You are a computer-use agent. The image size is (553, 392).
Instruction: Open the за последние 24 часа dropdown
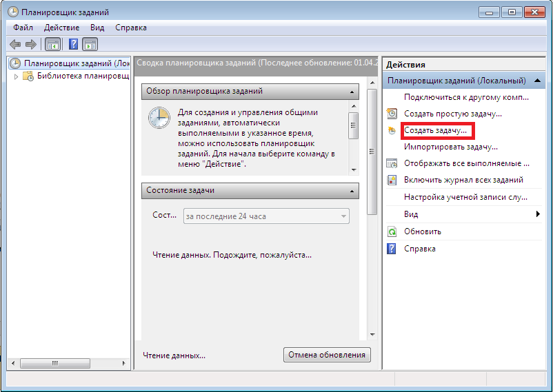(x=343, y=216)
